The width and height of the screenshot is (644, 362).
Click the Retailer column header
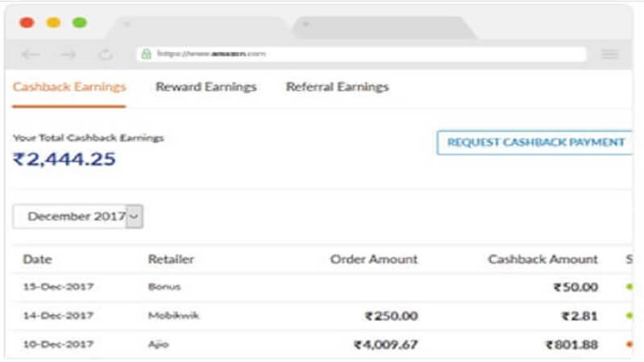171,259
